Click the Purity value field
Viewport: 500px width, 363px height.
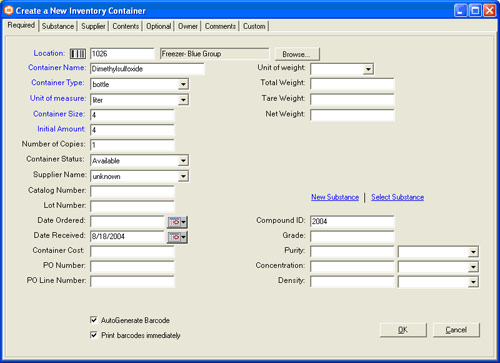[352, 252]
